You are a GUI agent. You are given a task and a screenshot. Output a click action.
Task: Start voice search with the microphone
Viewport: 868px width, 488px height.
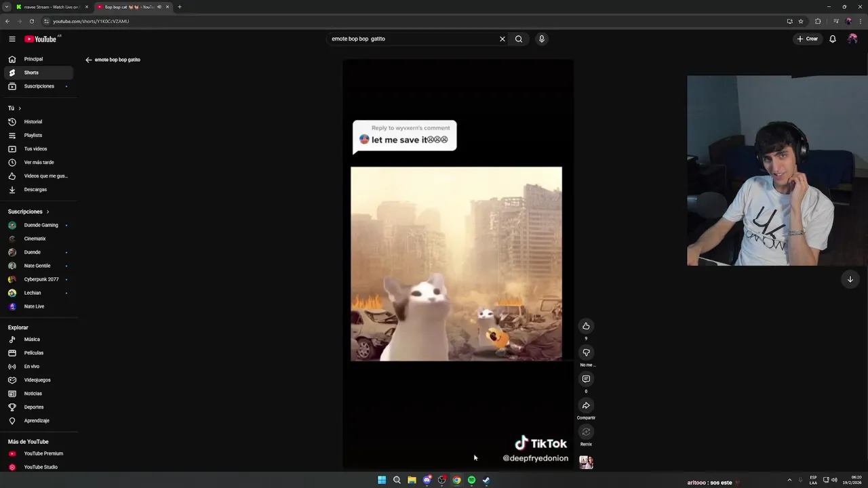[541, 39]
